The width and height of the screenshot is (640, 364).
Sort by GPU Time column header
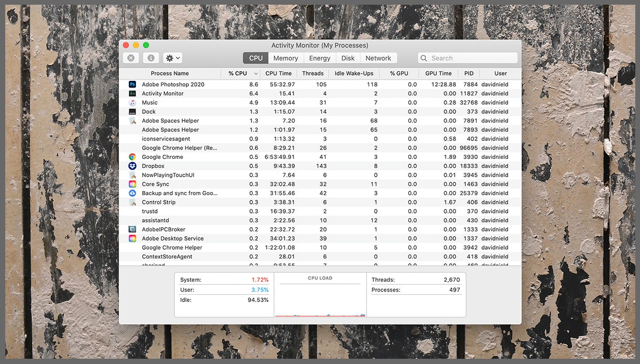[x=438, y=73]
